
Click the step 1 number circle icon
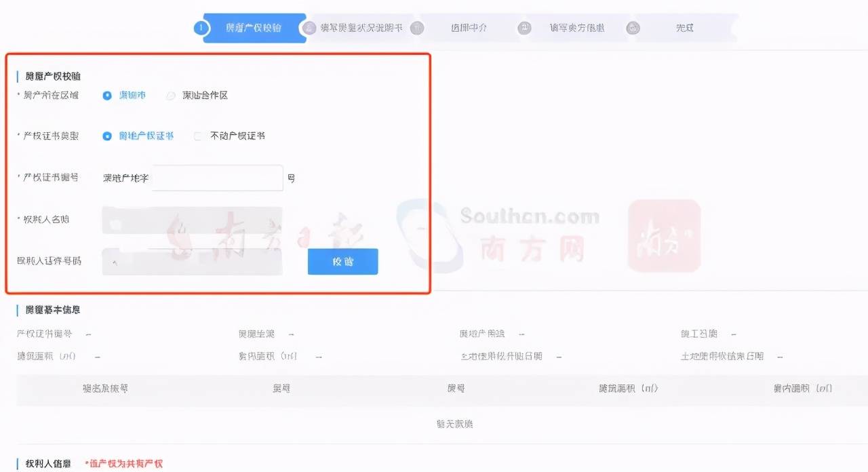click(199, 28)
